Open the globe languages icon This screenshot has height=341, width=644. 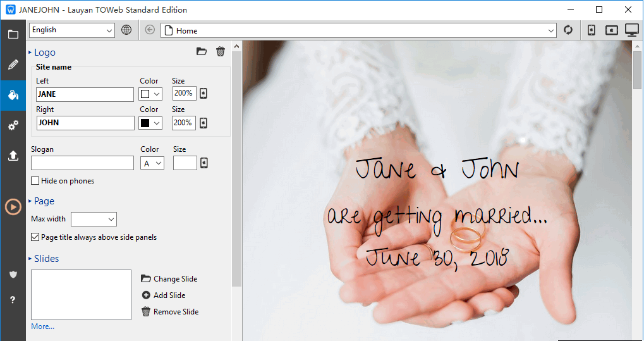pos(126,30)
